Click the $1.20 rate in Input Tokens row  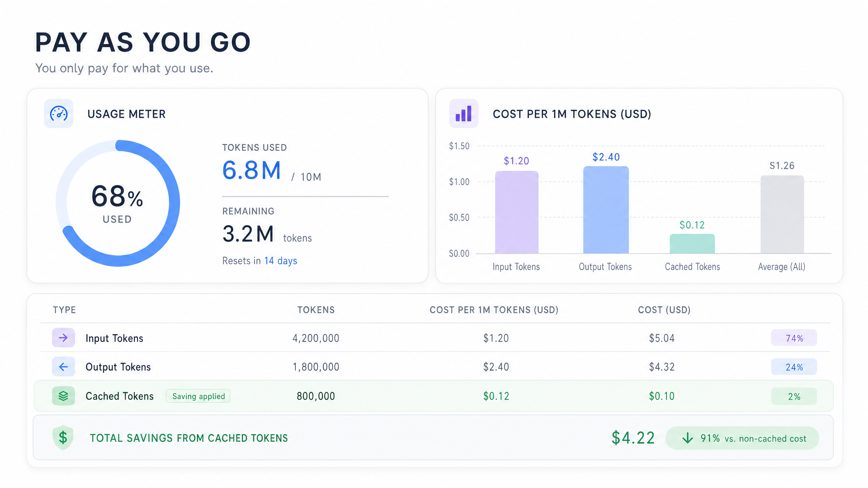pos(496,338)
